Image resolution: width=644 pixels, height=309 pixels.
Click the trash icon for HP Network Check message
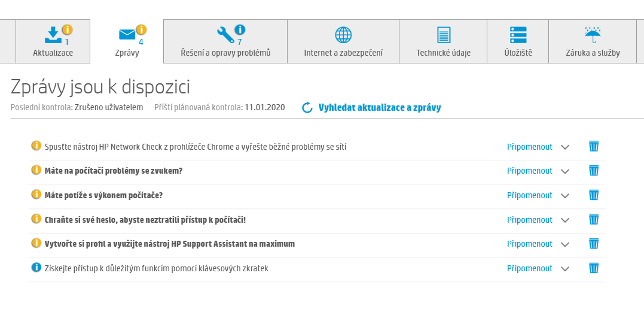(x=594, y=146)
